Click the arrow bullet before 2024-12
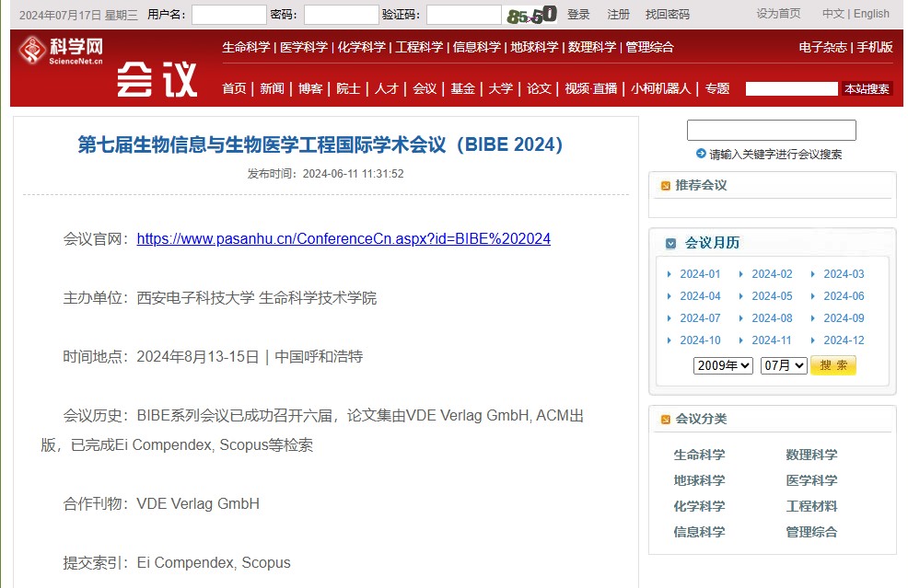 pyautogui.click(x=813, y=340)
